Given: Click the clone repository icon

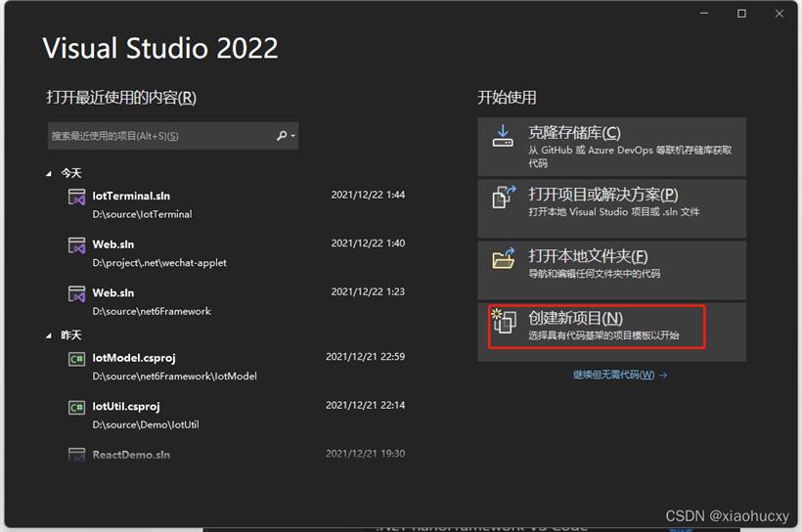Looking at the screenshot, I should click(x=503, y=136).
